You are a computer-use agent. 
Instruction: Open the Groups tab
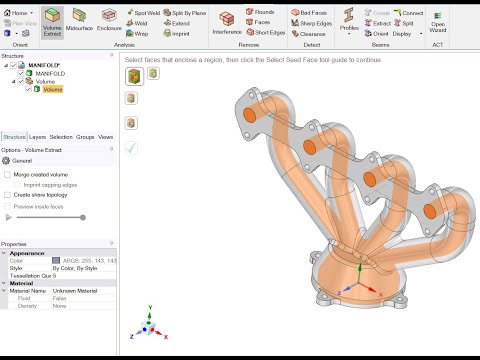pyautogui.click(x=85, y=137)
